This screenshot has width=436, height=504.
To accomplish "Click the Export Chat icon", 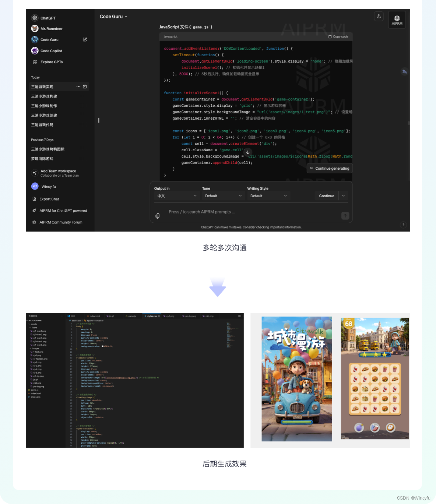I will click(x=34, y=199).
